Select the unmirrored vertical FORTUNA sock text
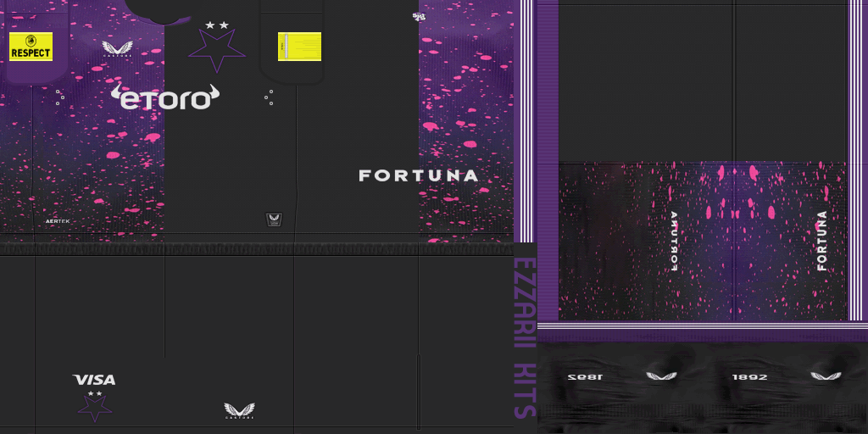Viewport: 868px width, 434px height. 821,241
